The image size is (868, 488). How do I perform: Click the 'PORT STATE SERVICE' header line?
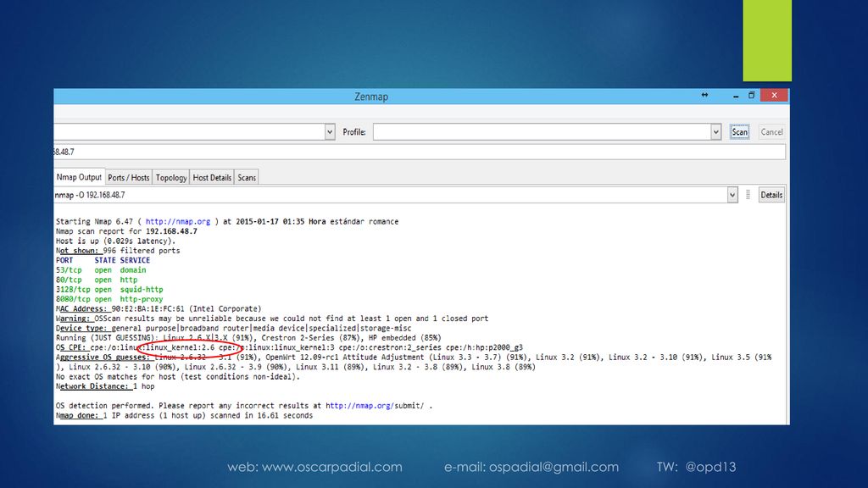tap(103, 260)
